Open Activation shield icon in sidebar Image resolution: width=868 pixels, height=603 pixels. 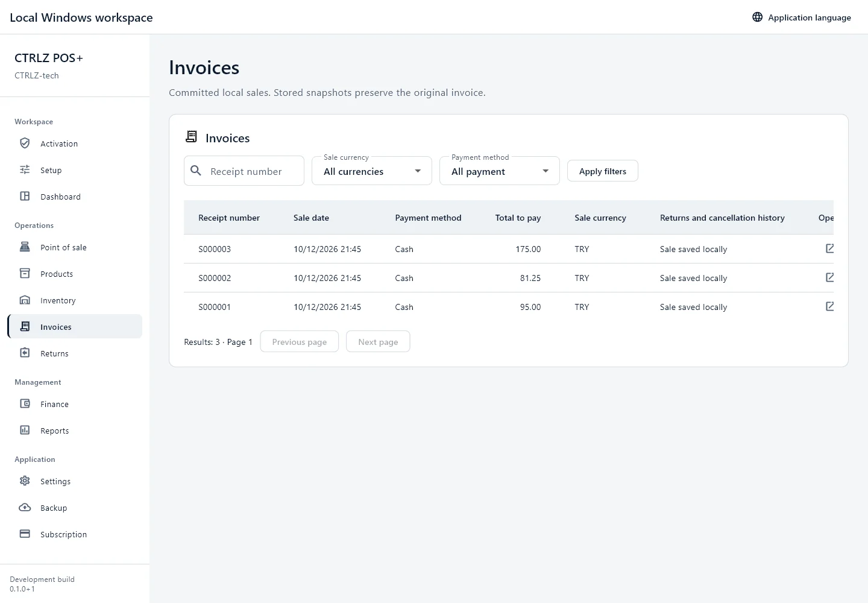click(x=25, y=143)
